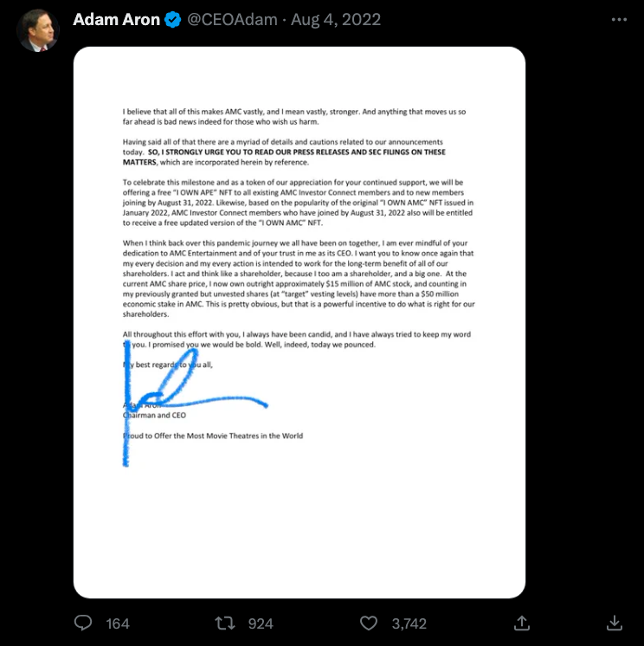Image resolution: width=644 pixels, height=646 pixels.
Task: Click the 3,742 likes count
Action: tap(410, 623)
